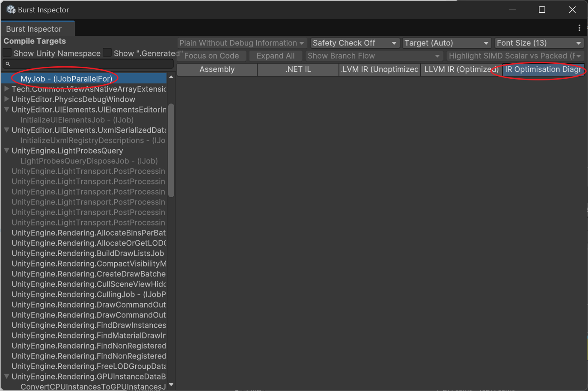Switch to the .NET IL tab
This screenshot has width=588, height=391.
[298, 69]
